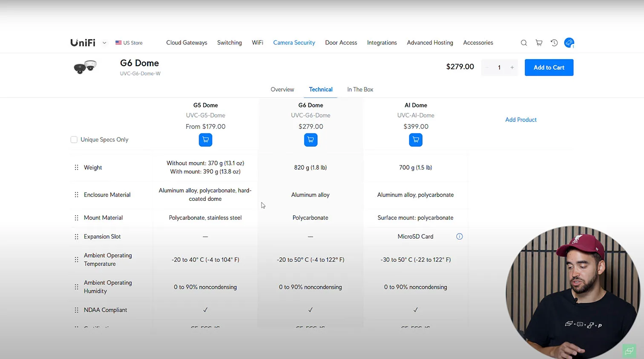
Task: Open the Advanced Hosting menu
Action: (430, 43)
